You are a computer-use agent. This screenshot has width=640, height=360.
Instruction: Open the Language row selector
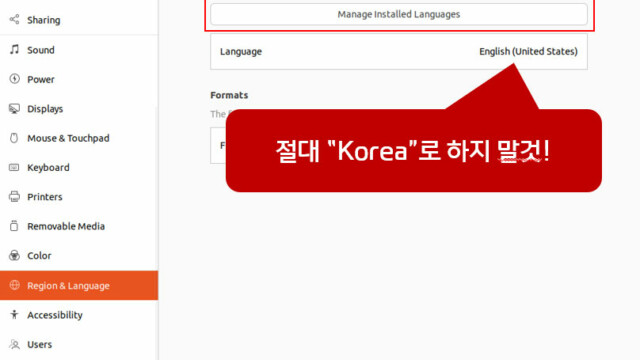click(x=399, y=51)
